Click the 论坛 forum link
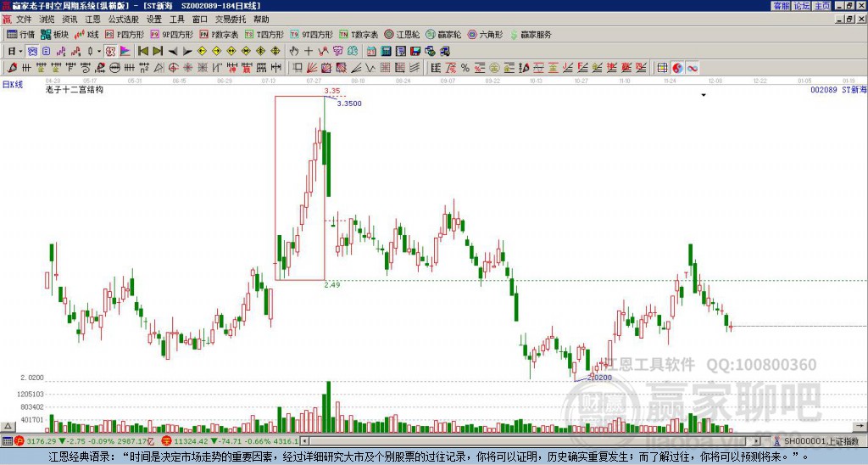 (x=802, y=6)
